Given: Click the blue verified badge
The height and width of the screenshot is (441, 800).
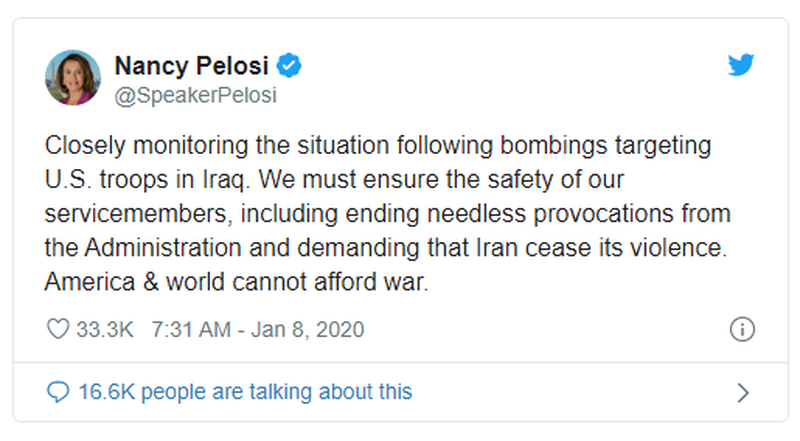Looking at the screenshot, I should tap(290, 67).
